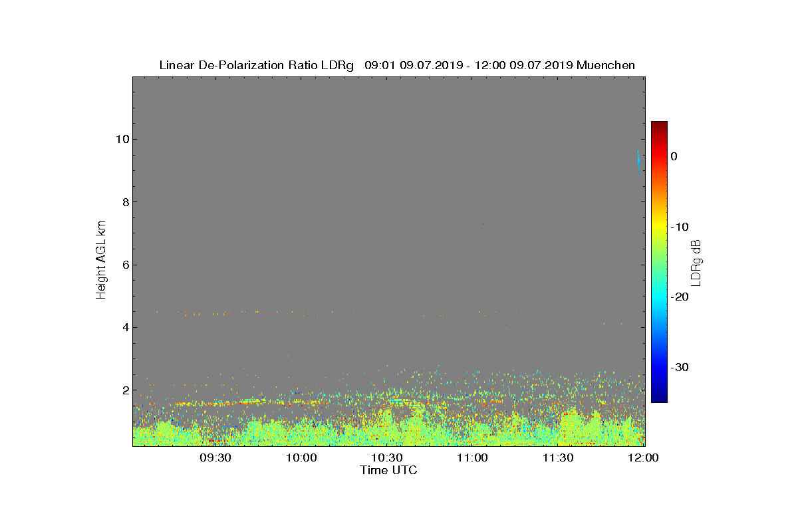Click the colorbar label '0'
The image size is (798, 532).
[674, 156]
